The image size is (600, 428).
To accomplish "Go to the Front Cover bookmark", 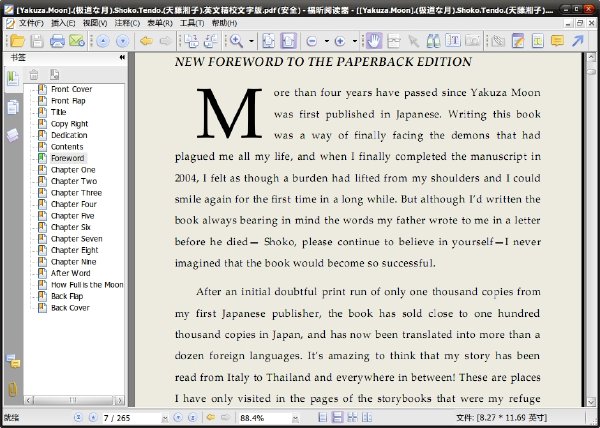I will [x=72, y=89].
